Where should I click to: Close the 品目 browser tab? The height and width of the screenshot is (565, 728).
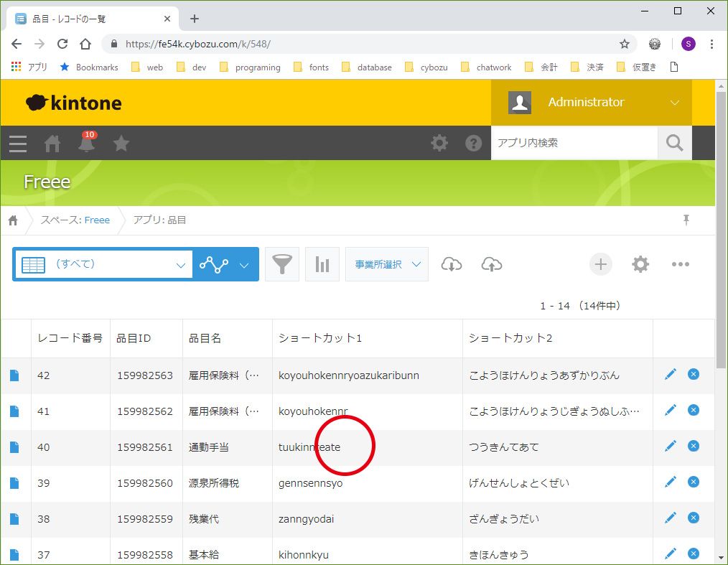(x=167, y=19)
